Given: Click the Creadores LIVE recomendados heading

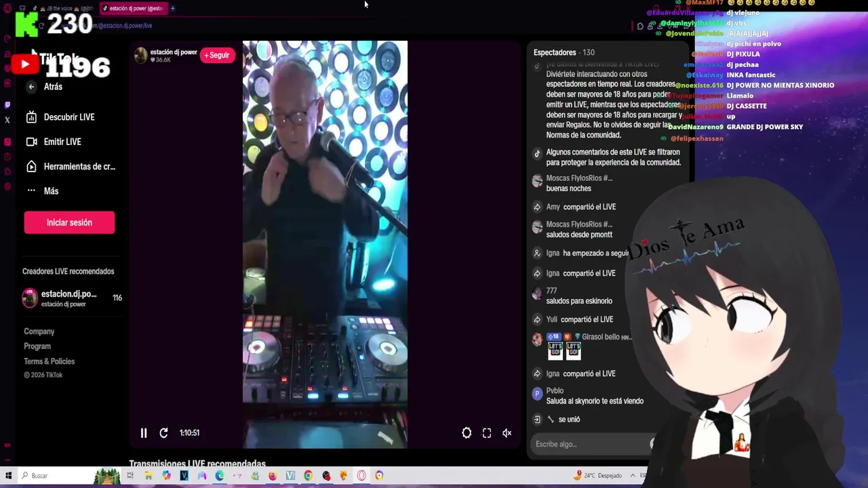Looking at the screenshot, I should 68,271.
